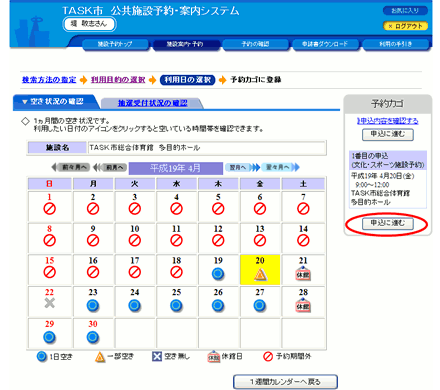The image size is (440, 390).
Task: Click the prohibited icon on April 5
Action: point(218,209)
